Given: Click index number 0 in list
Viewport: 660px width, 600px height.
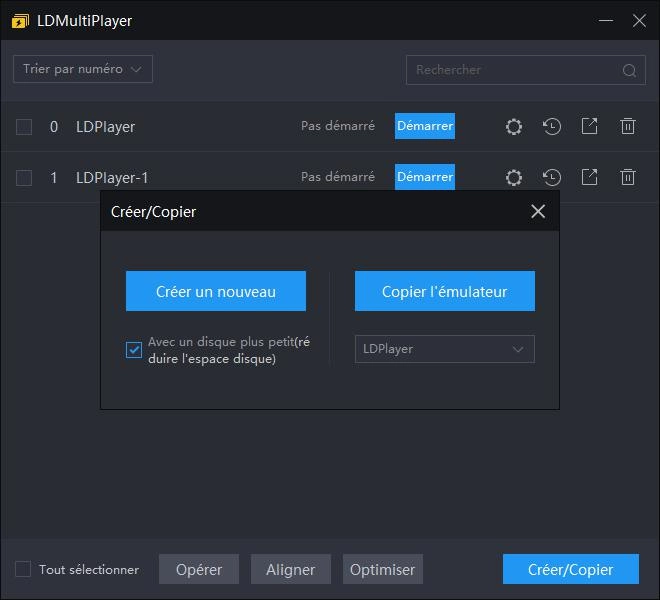Looking at the screenshot, I should [54, 127].
